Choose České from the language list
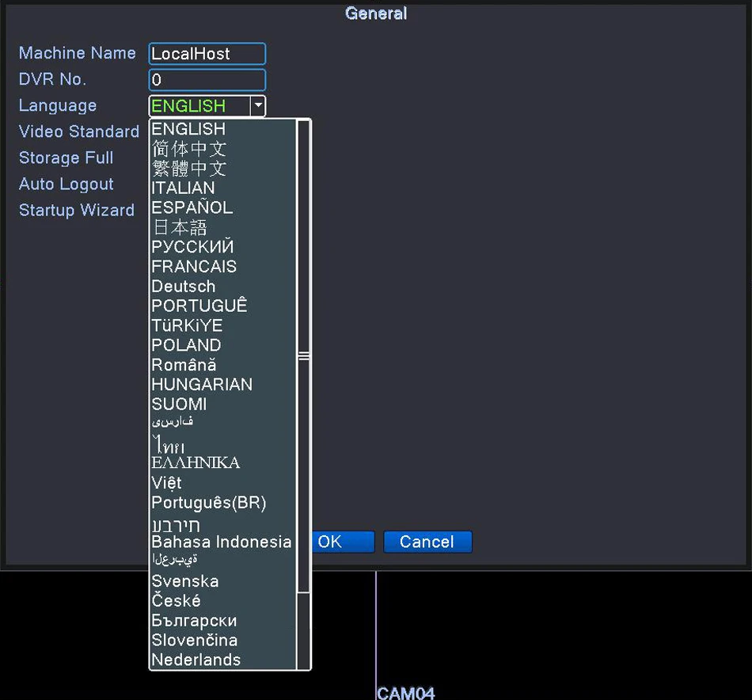 click(x=223, y=601)
